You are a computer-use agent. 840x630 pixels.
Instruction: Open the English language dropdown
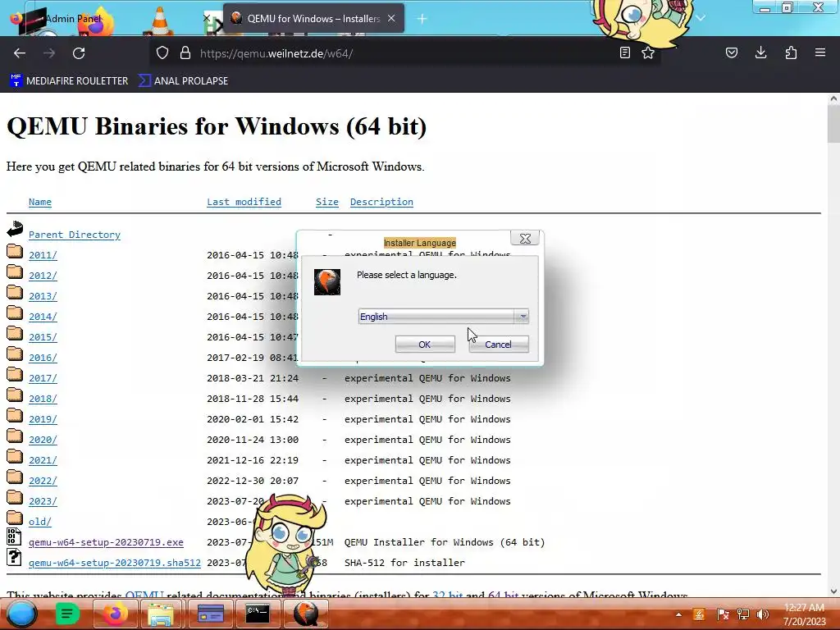point(443,317)
